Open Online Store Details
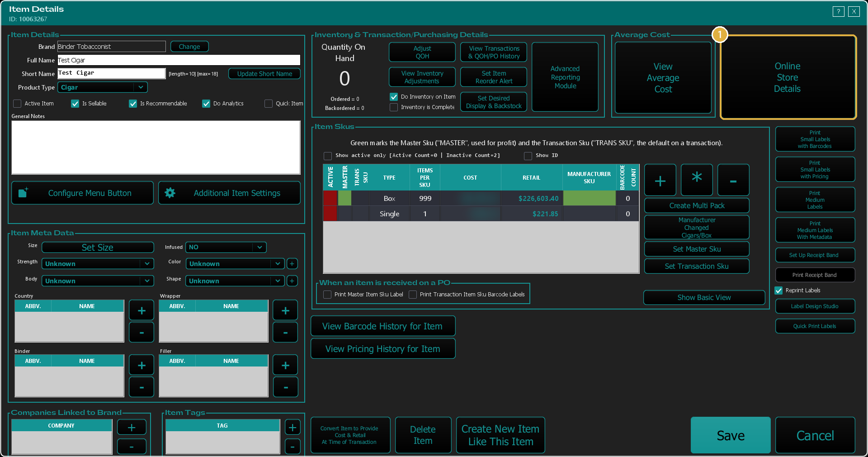The image size is (868, 457). 788,77
